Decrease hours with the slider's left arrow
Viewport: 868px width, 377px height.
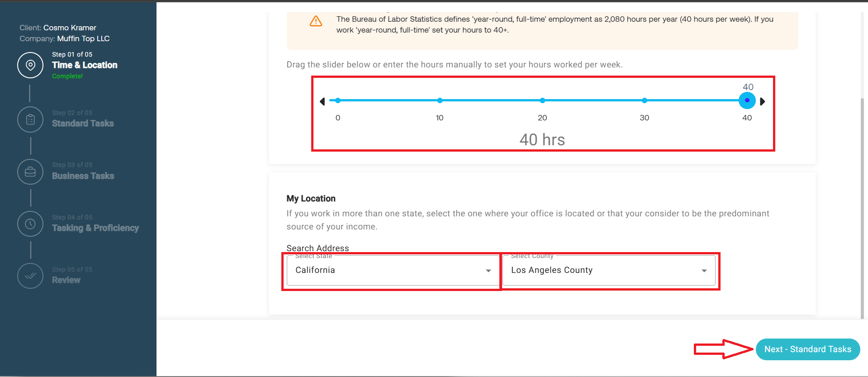tap(322, 101)
